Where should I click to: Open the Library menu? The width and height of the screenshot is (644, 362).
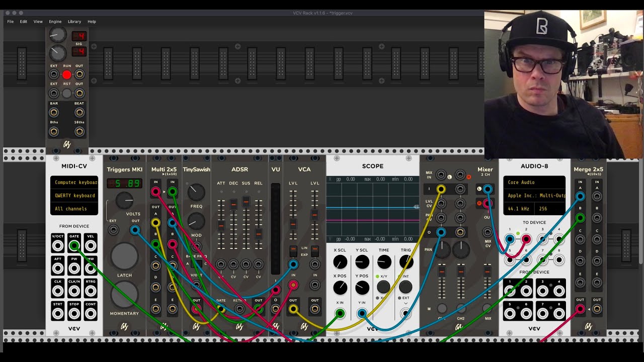pos(74,22)
